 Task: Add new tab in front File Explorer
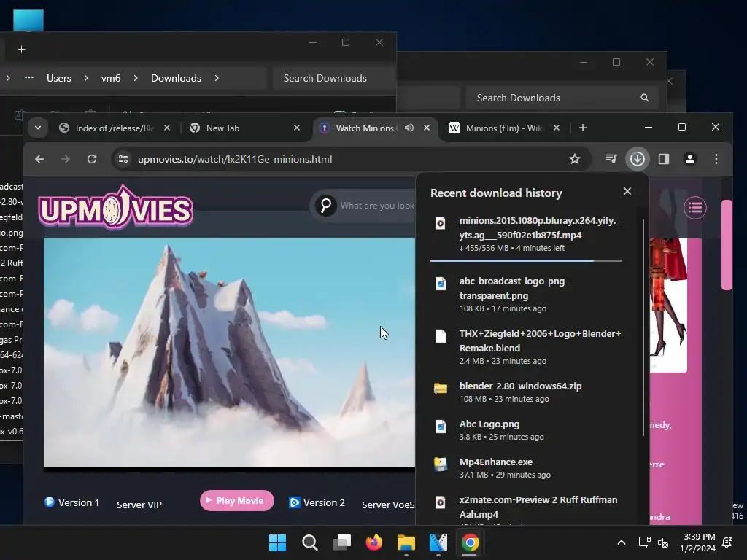coord(21,50)
